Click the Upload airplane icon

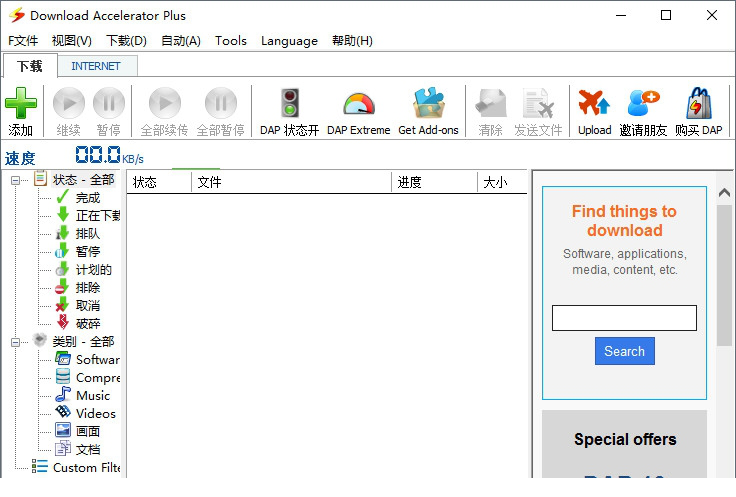coord(594,103)
